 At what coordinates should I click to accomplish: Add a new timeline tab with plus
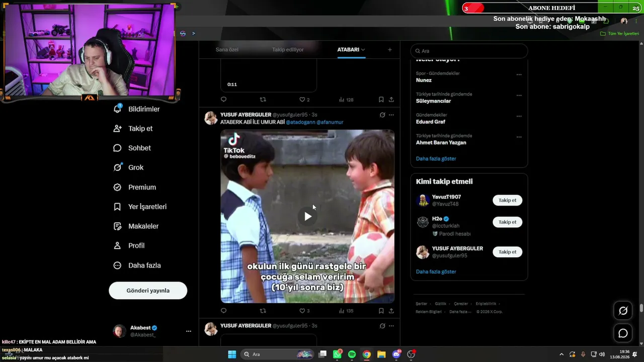pos(389,50)
